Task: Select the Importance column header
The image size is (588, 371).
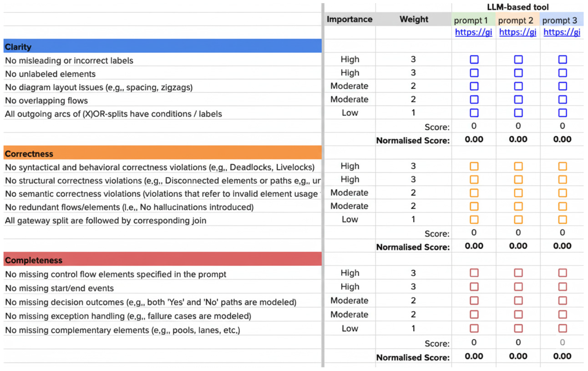Action: pos(349,19)
